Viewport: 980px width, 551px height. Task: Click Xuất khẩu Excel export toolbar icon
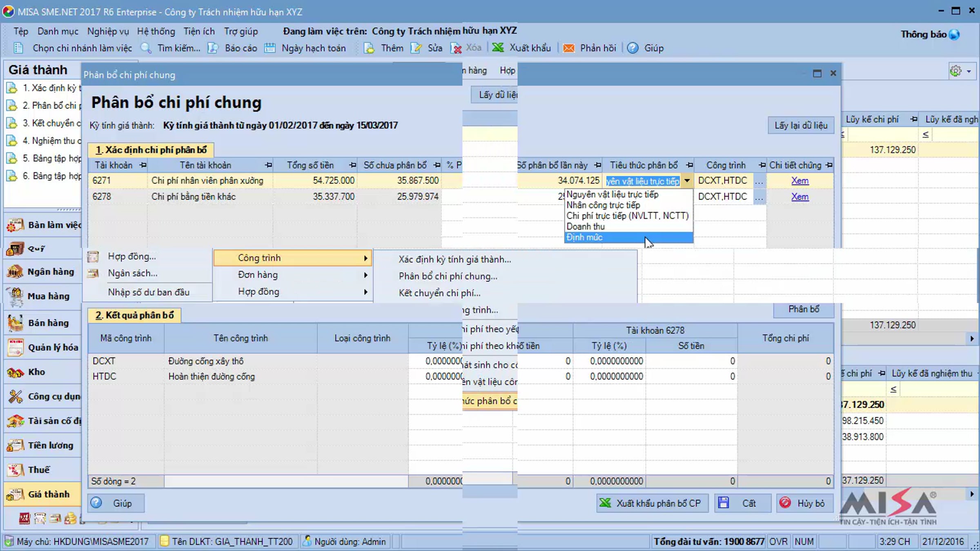(x=498, y=48)
